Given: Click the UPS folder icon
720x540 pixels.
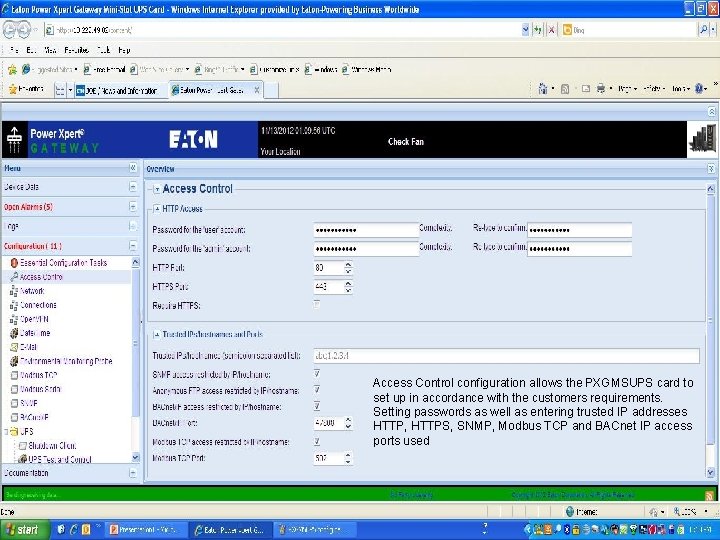Looking at the screenshot, I should (x=14, y=432).
